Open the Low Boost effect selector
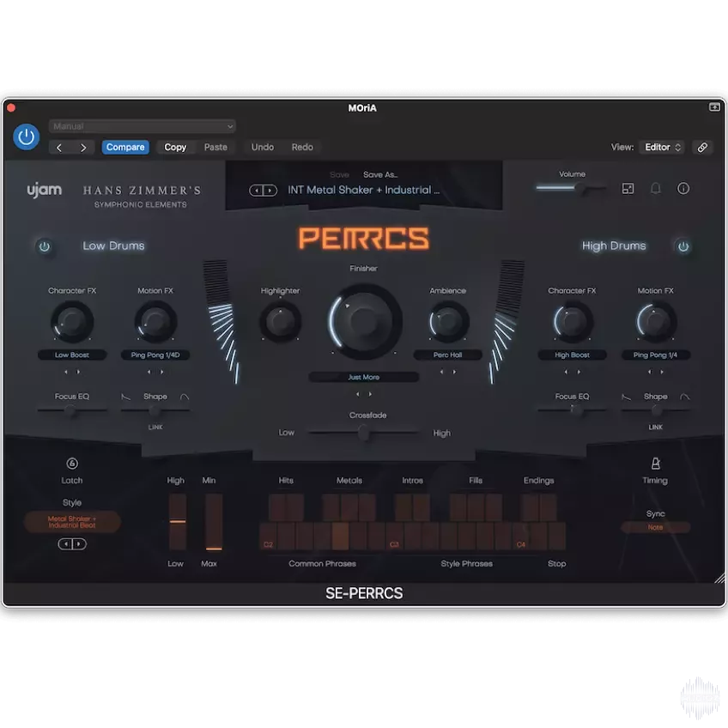This screenshot has width=728, height=728. pyautogui.click(x=72, y=355)
